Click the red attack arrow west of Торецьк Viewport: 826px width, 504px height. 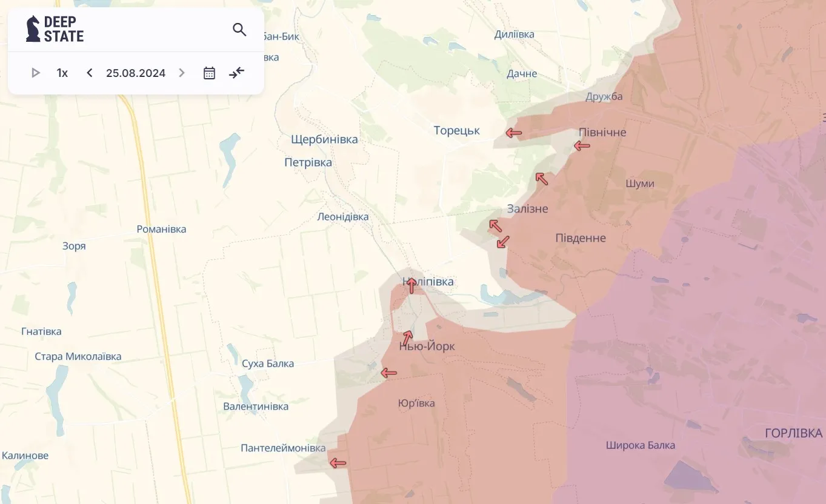[x=513, y=132]
